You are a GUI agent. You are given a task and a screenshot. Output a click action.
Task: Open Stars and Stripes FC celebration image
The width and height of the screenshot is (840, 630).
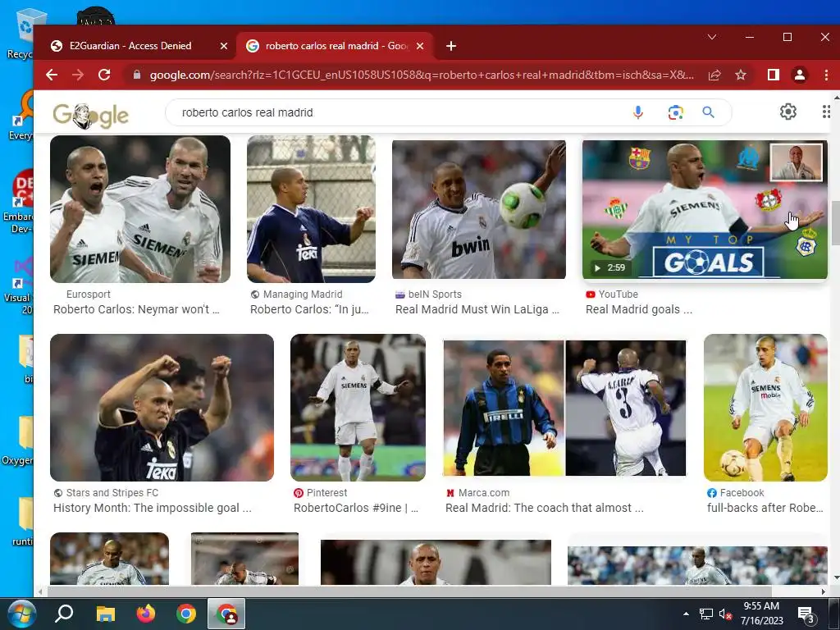pos(162,407)
